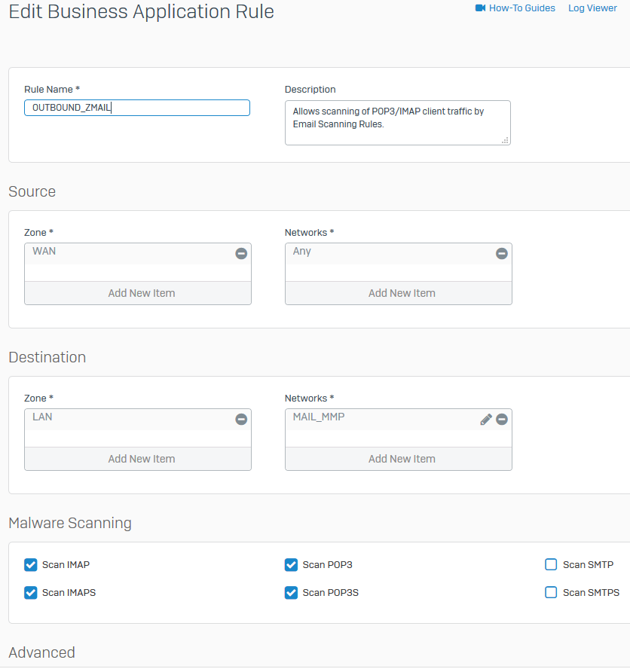Enable Scan SMTPS checkbox

551,593
